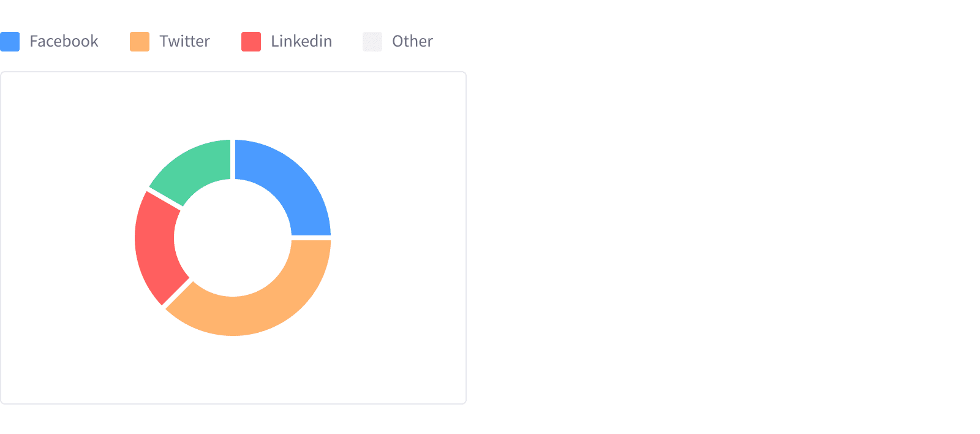Enable the Other series via its legend label

coord(412,42)
